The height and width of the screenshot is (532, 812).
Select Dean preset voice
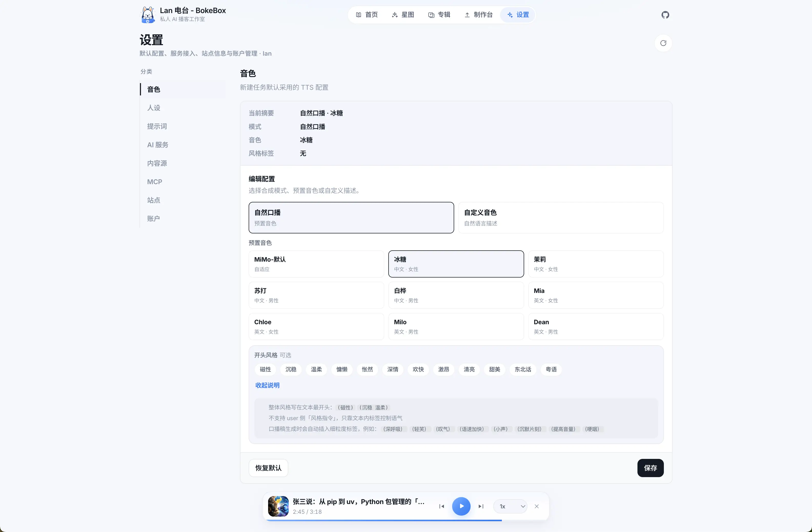pyautogui.click(x=596, y=327)
